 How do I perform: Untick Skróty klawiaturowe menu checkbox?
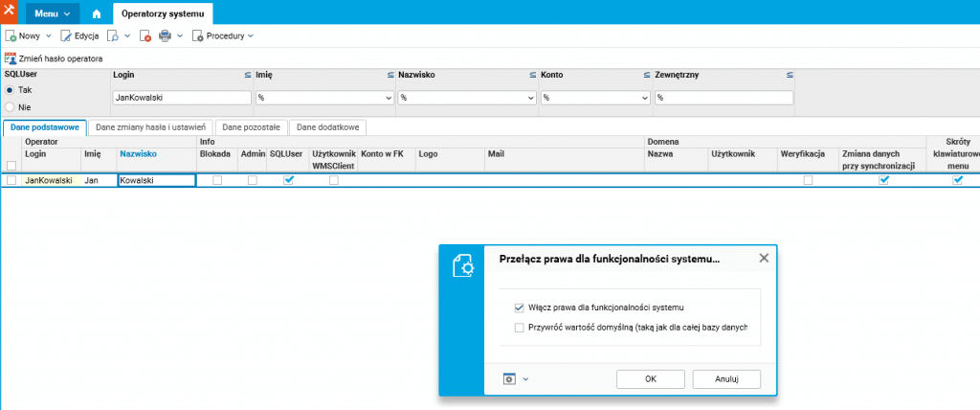(x=957, y=180)
